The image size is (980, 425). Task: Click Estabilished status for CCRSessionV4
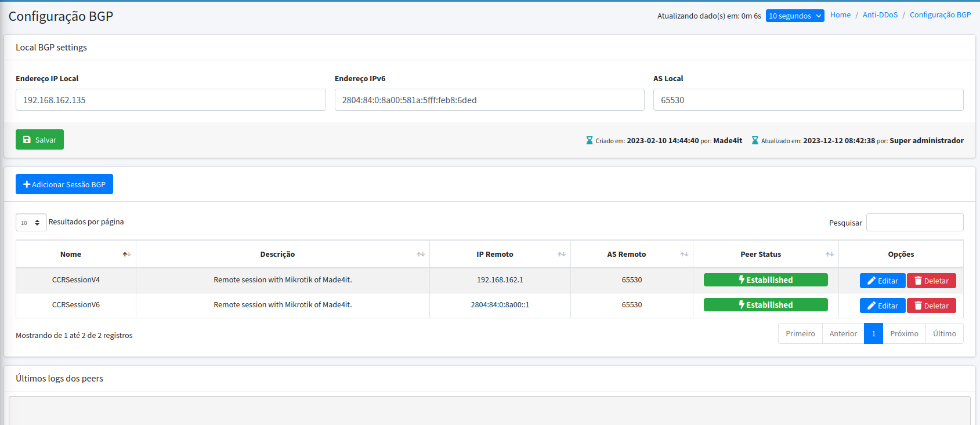(x=766, y=280)
